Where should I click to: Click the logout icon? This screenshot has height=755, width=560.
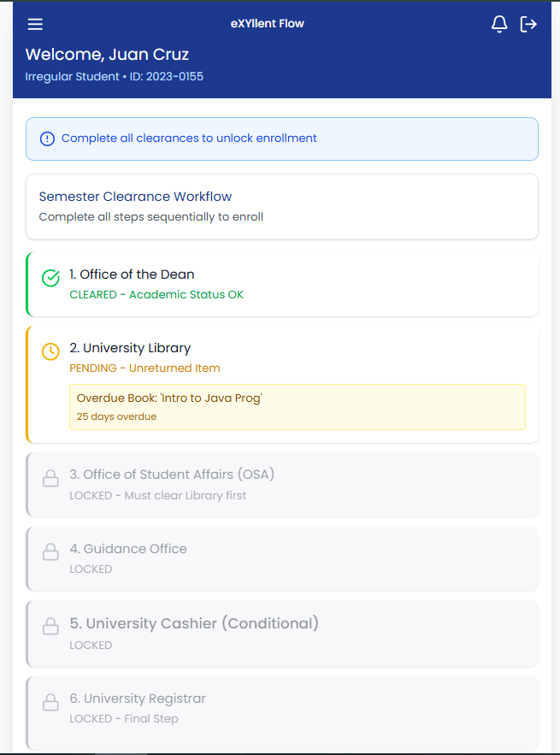tap(529, 24)
